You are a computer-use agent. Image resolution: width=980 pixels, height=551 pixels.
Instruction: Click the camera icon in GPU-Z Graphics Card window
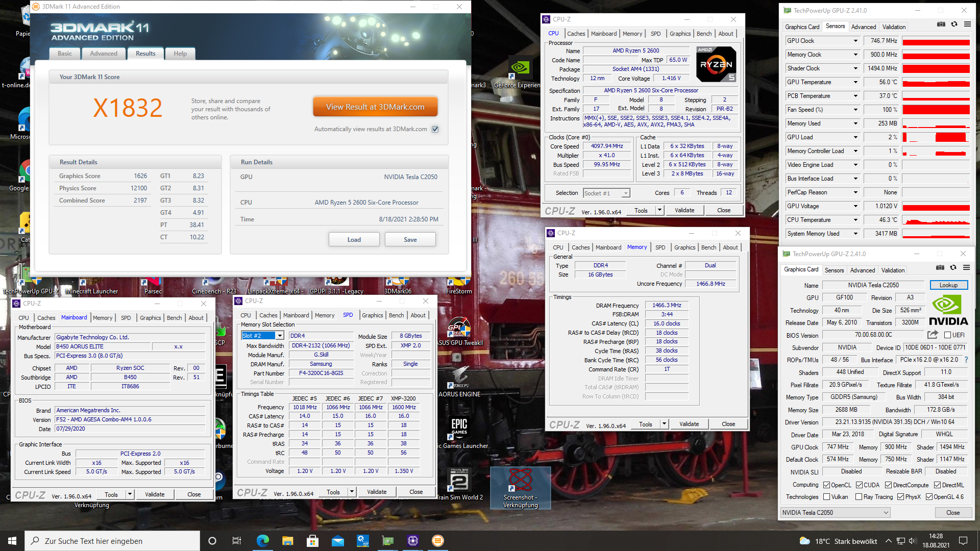940,268
